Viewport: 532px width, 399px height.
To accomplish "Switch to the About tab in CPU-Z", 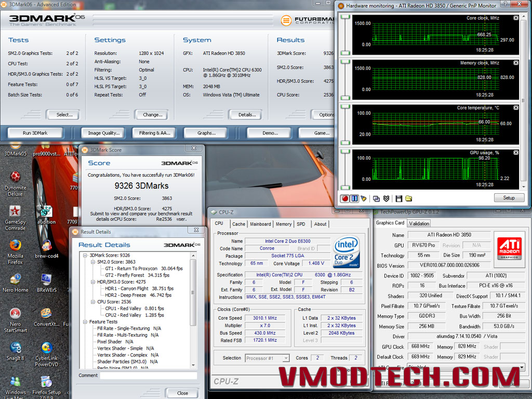I will (x=320, y=224).
